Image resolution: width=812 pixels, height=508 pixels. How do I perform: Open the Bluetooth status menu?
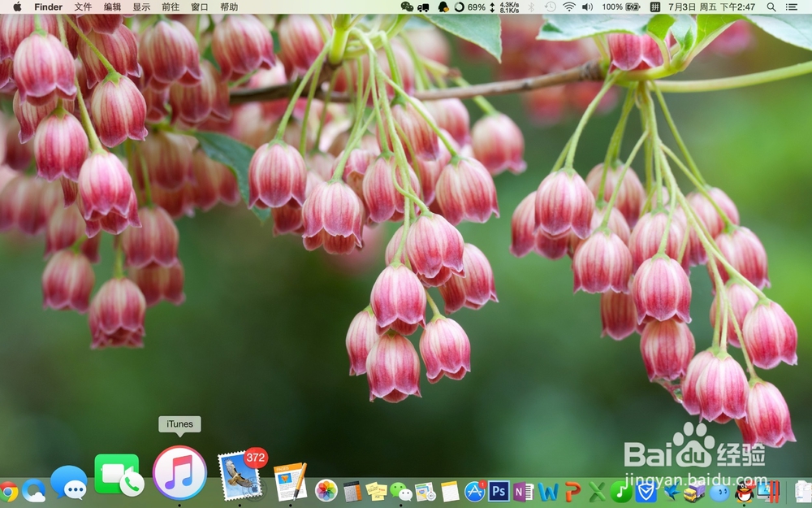point(531,7)
